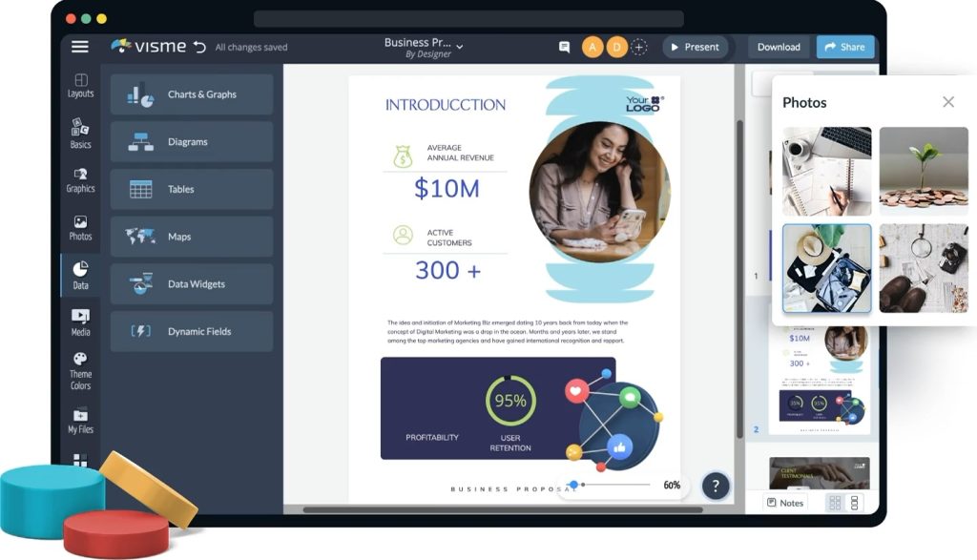Image resolution: width=977 pixels, height=560 pixels.
Task: Open Theme Colors in sidebar
Action: [x=80, y=370]
